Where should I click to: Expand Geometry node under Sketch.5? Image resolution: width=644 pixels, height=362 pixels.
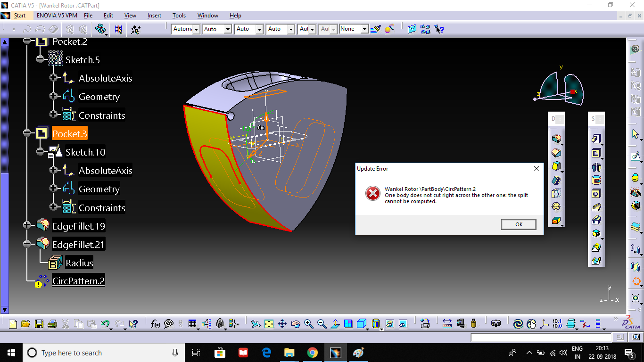[x=54, y=96]
